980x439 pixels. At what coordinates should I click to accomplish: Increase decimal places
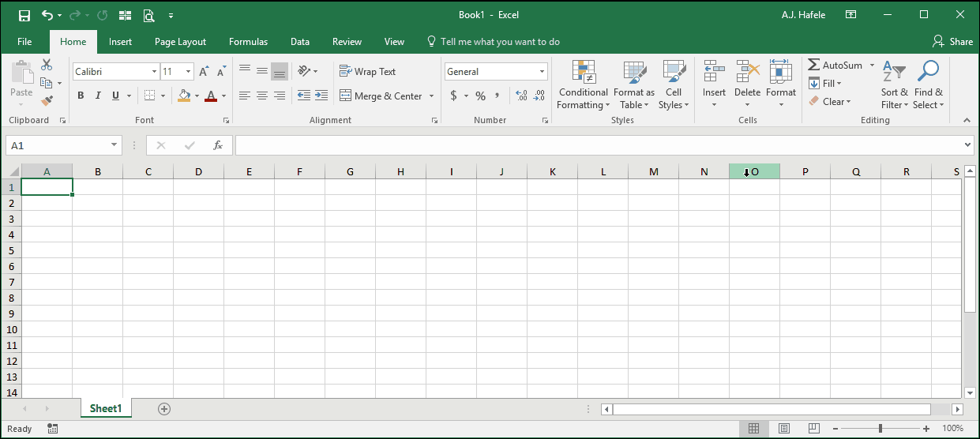[x=521, y=96]
